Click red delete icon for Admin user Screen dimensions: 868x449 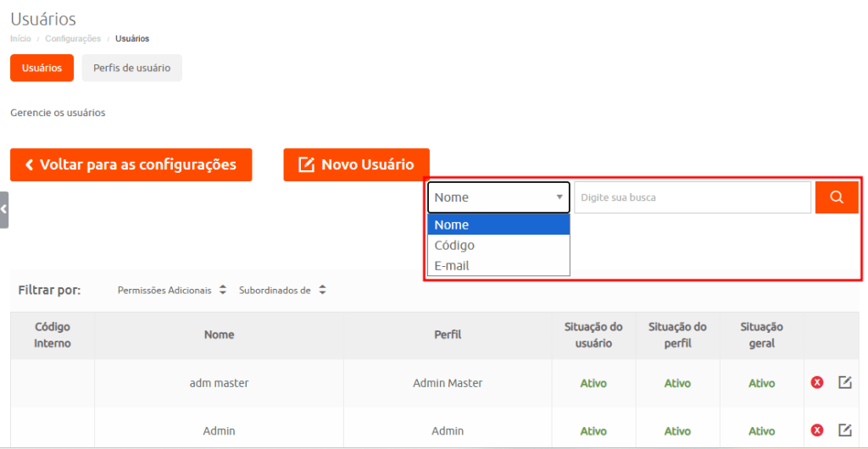click(x=817, y=430)
